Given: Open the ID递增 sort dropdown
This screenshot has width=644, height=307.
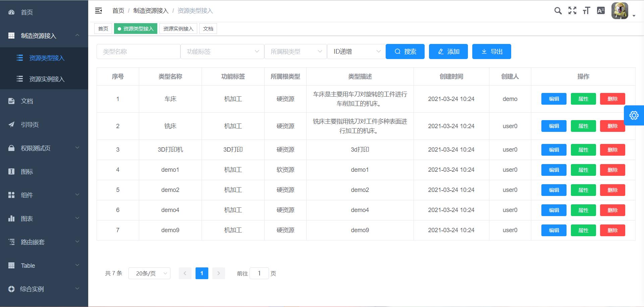Looking at the screenshot, I should (x=356, y=52).
